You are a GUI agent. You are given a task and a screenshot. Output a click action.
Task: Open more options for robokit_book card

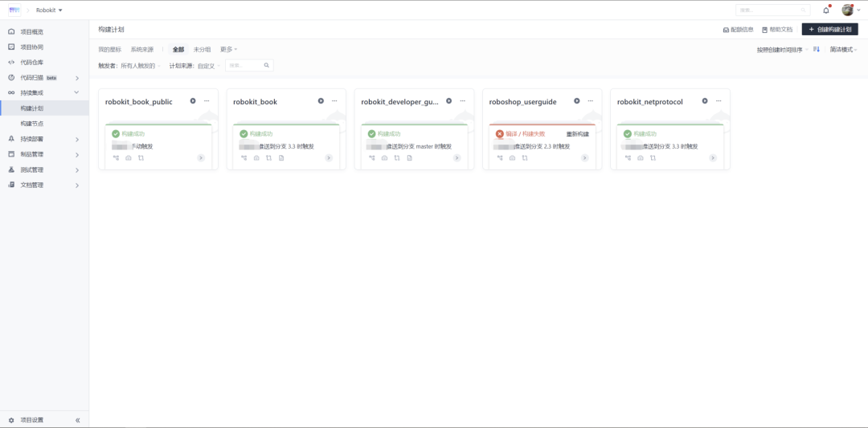(334, 101)
